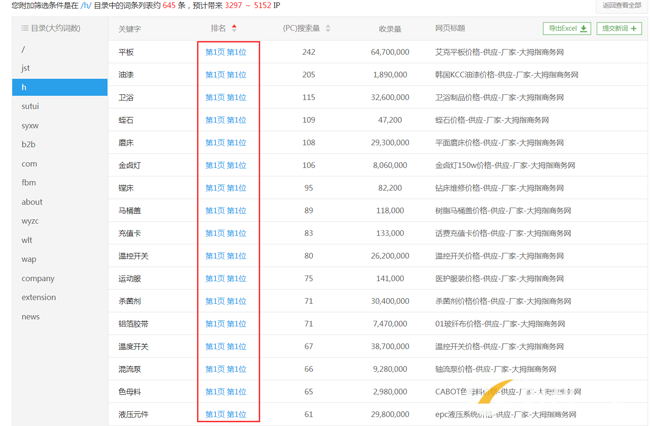
Task: Click the ranking sort arrow icon
Action: [x=234, y=28]
